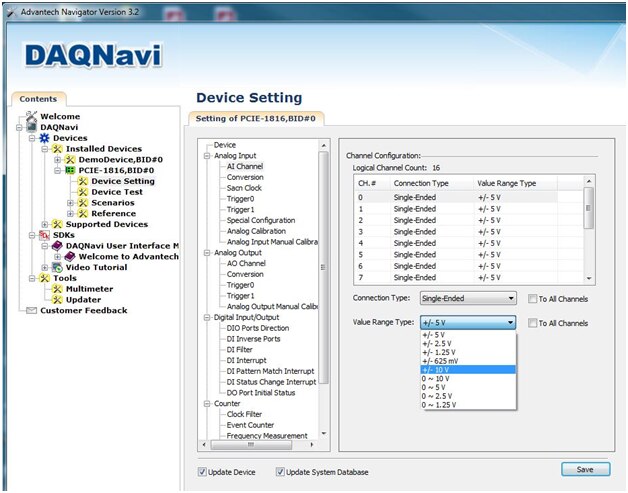The height and width of the screenshot is (493, 628).
Task: Collapse the DAQNavi root tree node
Action: 19,128
